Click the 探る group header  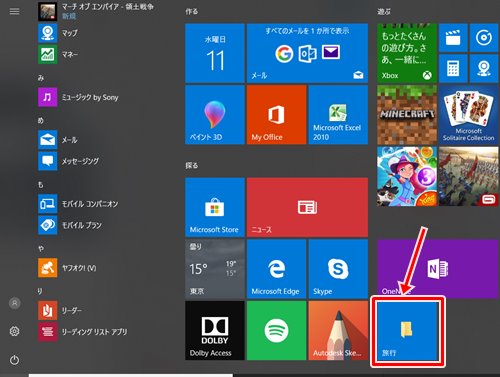(x=192, y=165)
